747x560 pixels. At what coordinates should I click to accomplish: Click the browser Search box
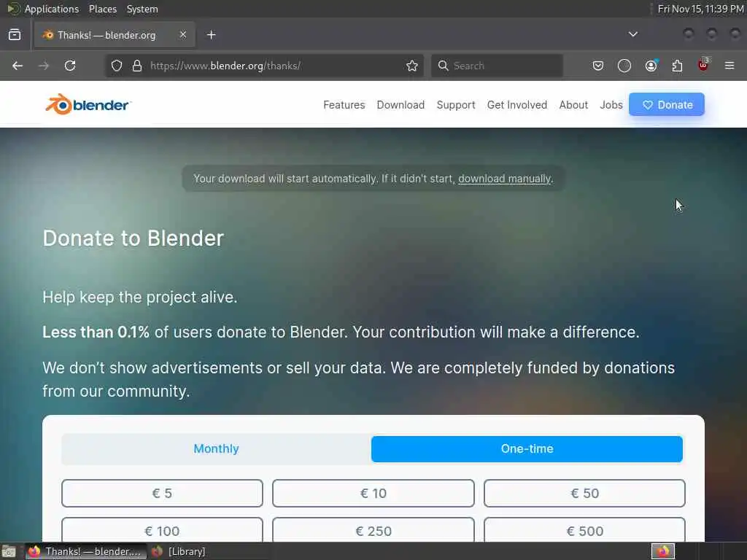[x=497, y=66]
